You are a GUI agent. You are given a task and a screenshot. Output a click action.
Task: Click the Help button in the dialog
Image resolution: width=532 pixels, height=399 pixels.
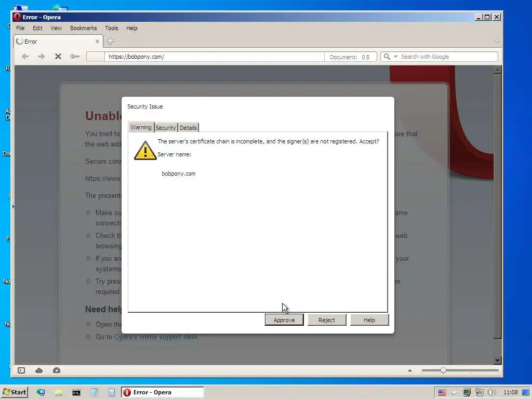click(369, 320)
